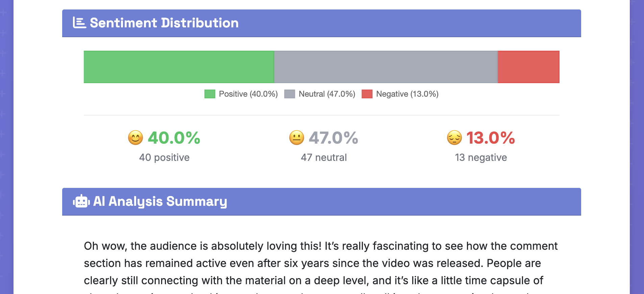644x294 pixels.
Task: Click the robot icon beside AI Analysis Summary
Action: point(81,201)
